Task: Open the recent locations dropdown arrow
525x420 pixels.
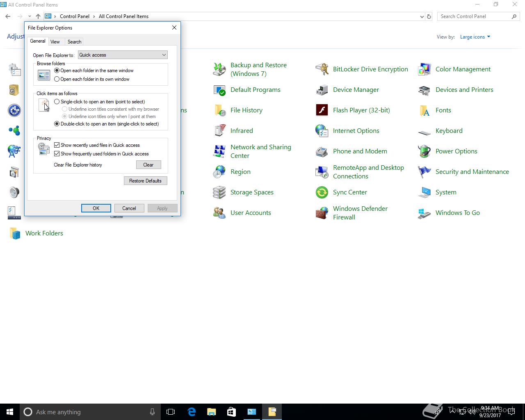Action: coord(30,16)
